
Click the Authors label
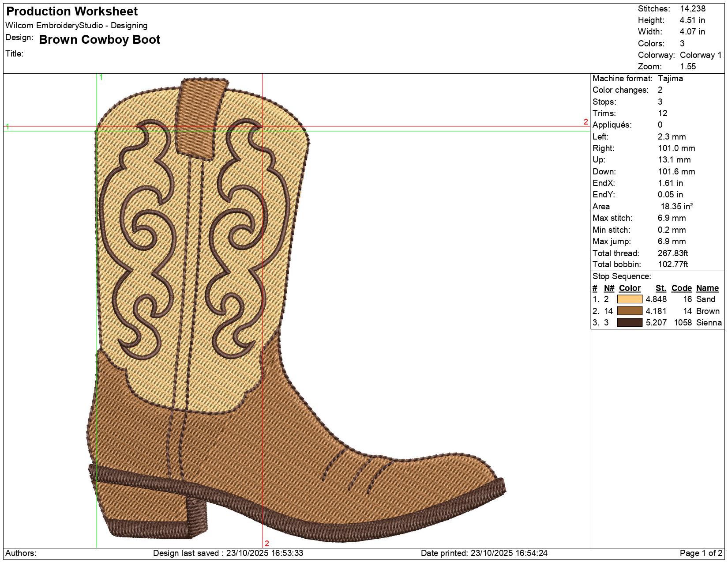click(21, 553)
